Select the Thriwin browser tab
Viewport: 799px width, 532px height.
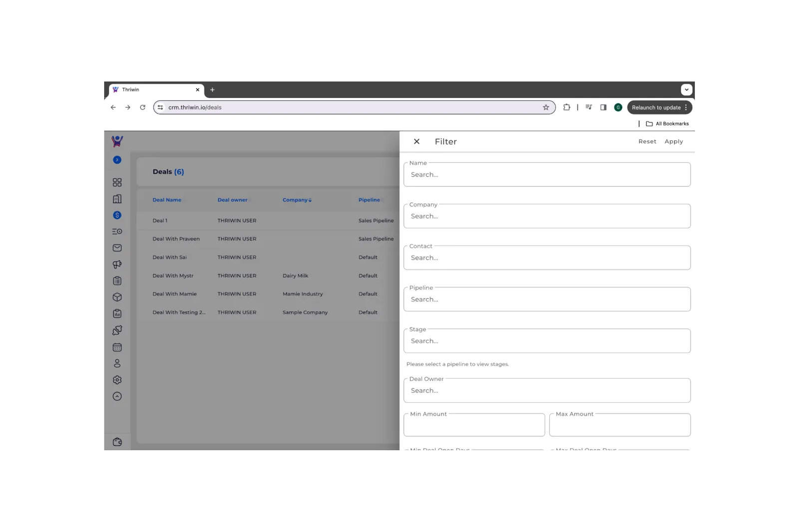(156, 90)
